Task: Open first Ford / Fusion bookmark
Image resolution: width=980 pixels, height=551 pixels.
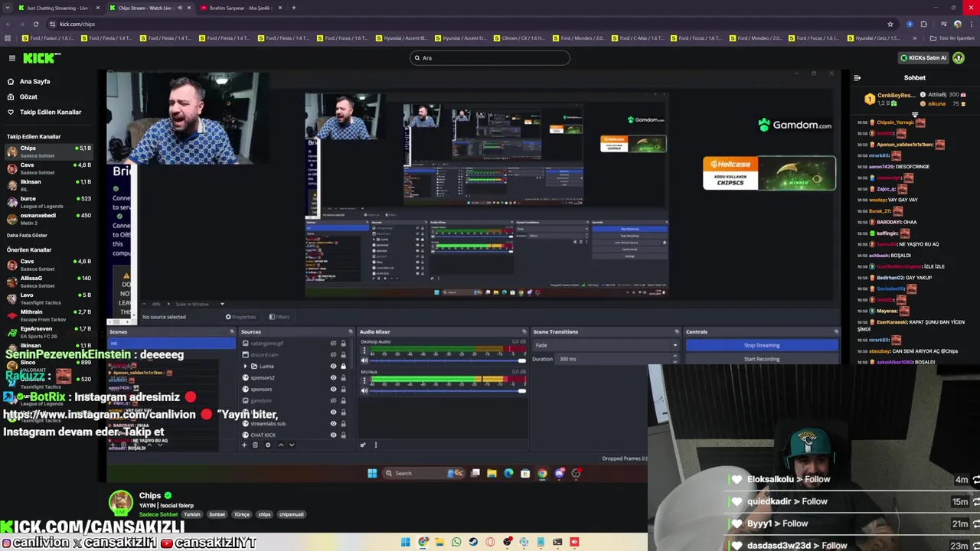Action: click(47, 38)
